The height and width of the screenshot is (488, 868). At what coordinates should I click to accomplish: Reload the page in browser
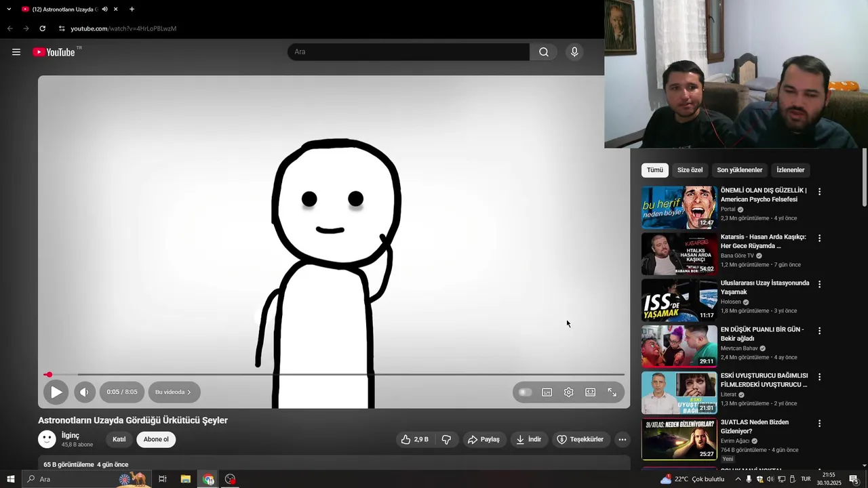coord(42,28)
